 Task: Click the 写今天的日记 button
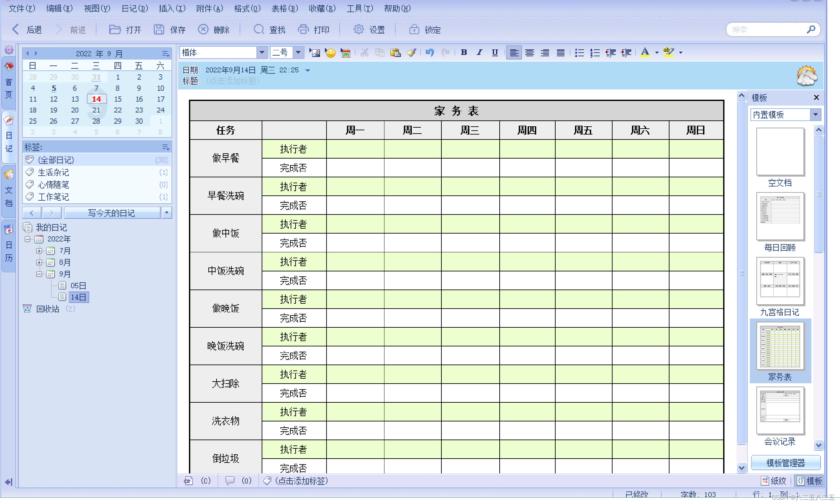[x=112, y=213]
